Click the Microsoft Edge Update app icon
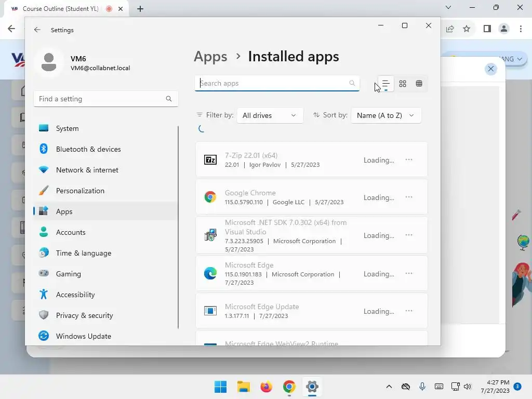532x399 pixels. (x=210, y=311)
